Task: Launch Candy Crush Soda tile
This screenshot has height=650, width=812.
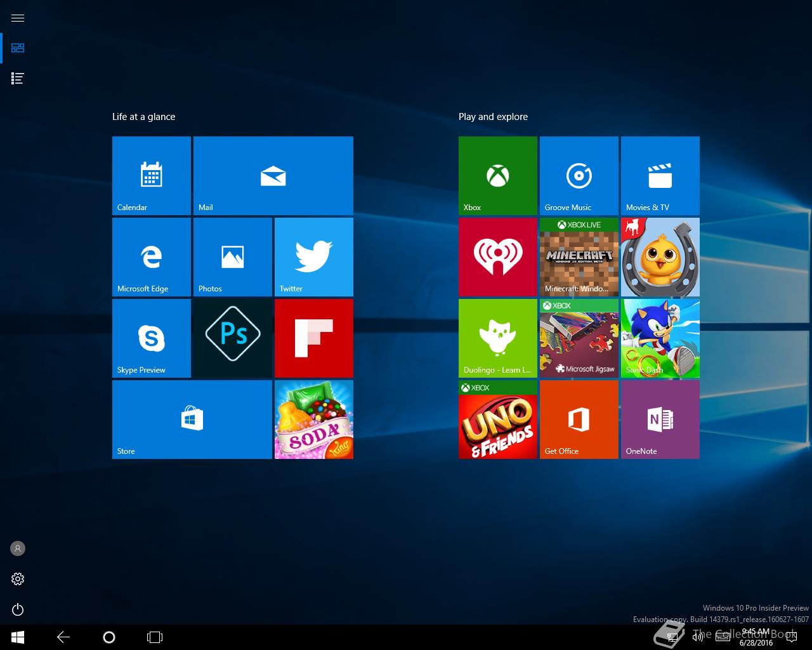Action: click(x=314, y=420)
